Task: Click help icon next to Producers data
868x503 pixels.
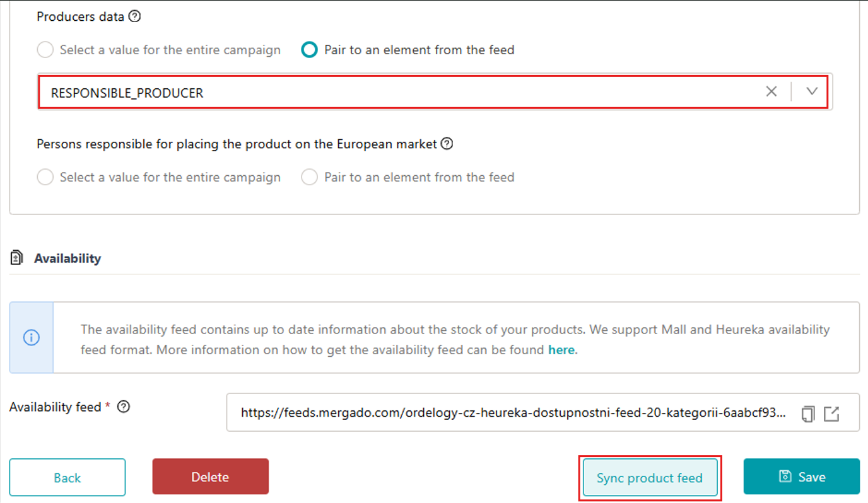Action: [x=134, y=17]
